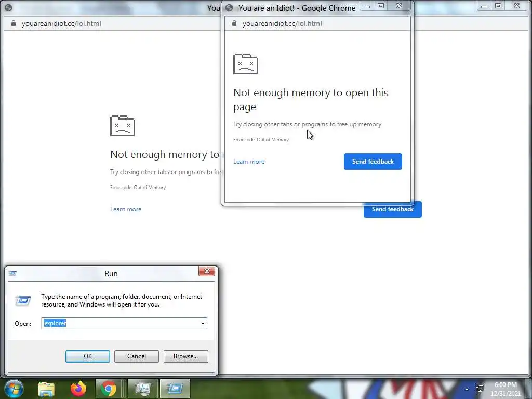This screenshot has width=532, height=399.
Task: Click Send feedback in background Chrome window
Action: 393,210
